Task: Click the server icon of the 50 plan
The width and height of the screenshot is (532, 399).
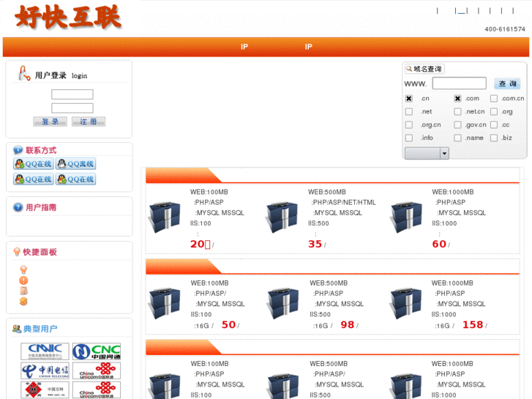Action: [x=165, y=303]
